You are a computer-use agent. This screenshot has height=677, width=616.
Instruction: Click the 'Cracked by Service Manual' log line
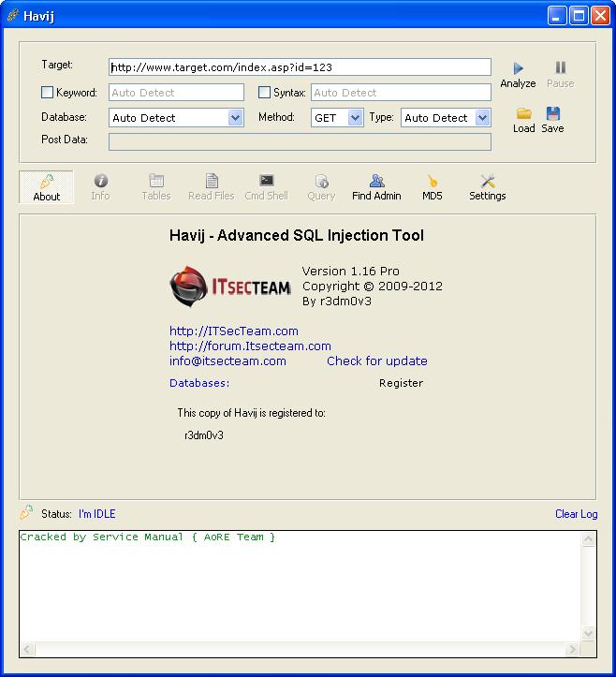148,537
